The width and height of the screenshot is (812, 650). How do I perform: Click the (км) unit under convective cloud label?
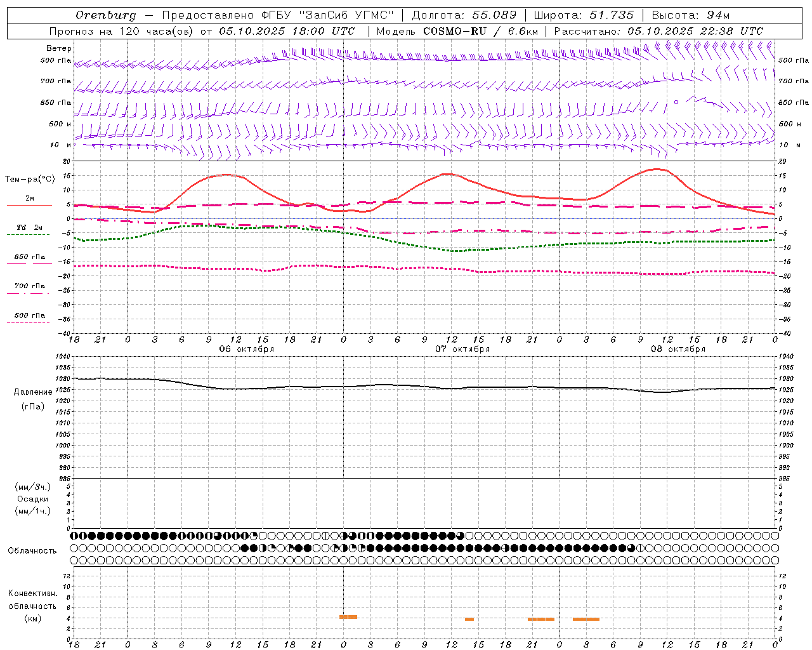pos(33,618)
